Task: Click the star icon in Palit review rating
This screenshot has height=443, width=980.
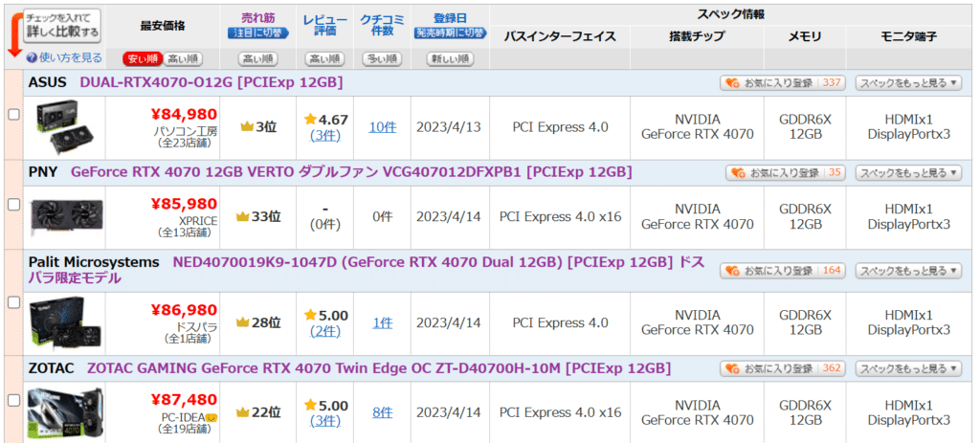Action: coord(311,316)
